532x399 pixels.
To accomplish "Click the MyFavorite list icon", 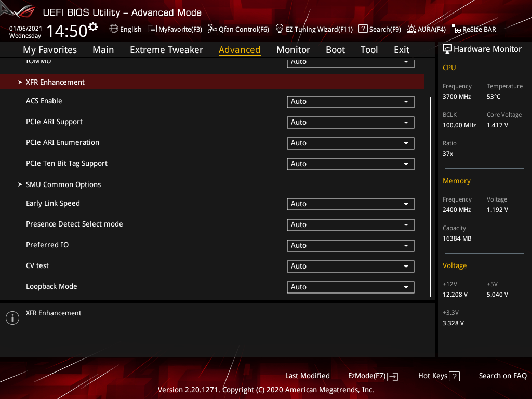I will click(x=152, y=29).
